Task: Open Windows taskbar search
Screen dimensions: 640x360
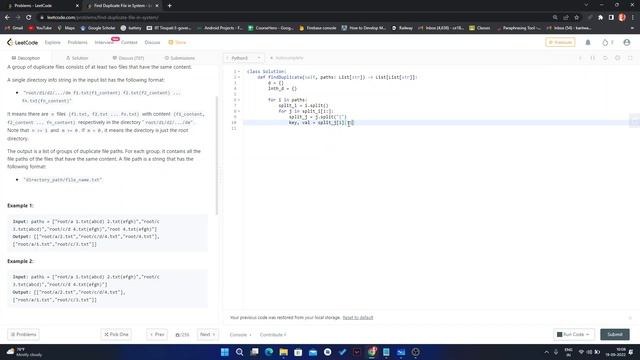Action: 240,352
